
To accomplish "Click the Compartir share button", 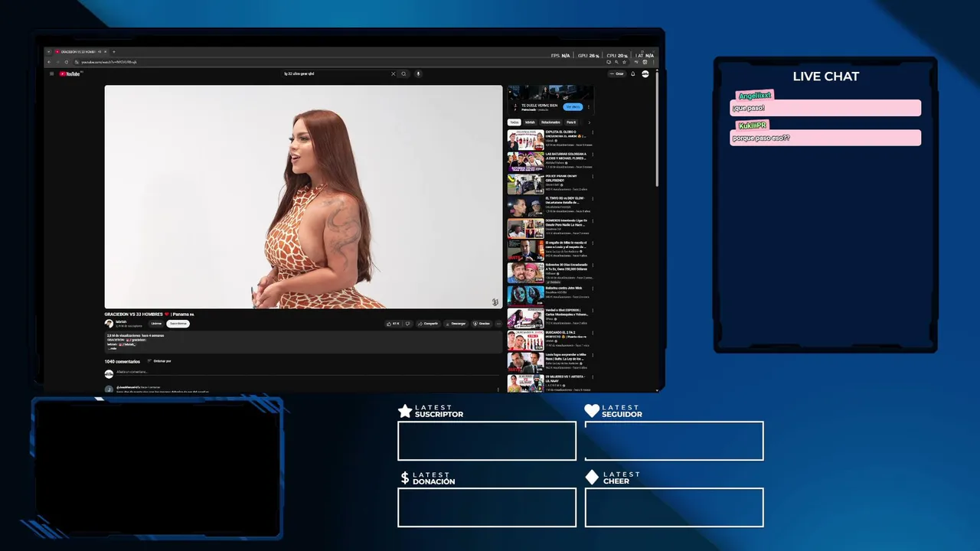I will 428,324.
